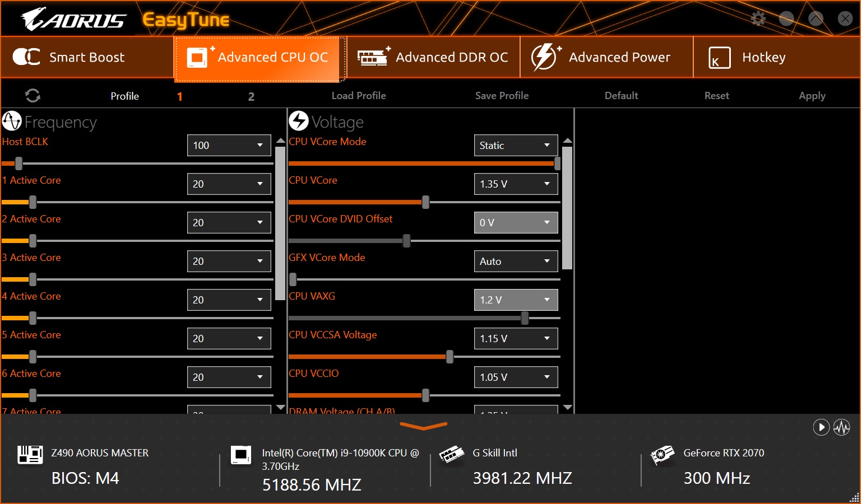Minimize the EasyTune window
The width and height of the screenshot is (862, 504).
tap(786, 18)
